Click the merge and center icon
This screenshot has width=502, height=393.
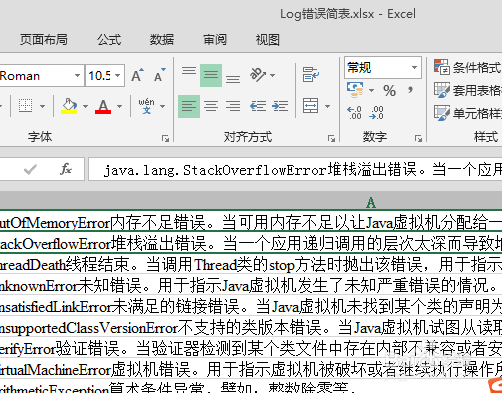[310, 106]
